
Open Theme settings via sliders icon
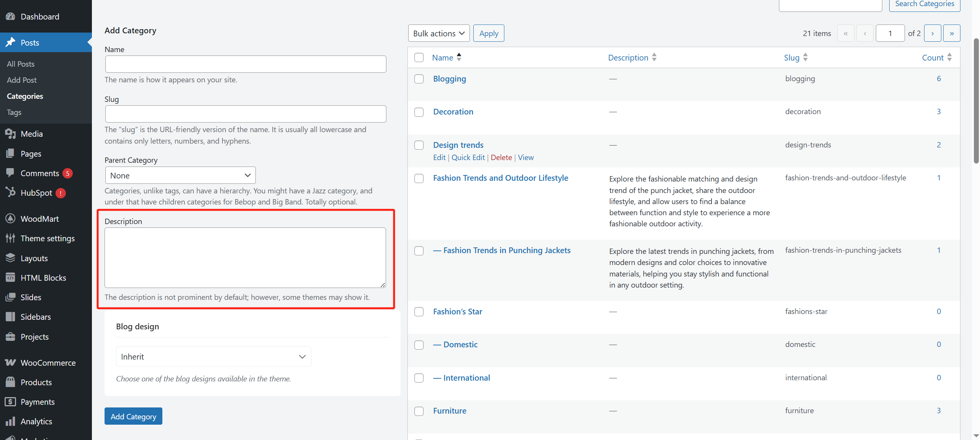10,238
